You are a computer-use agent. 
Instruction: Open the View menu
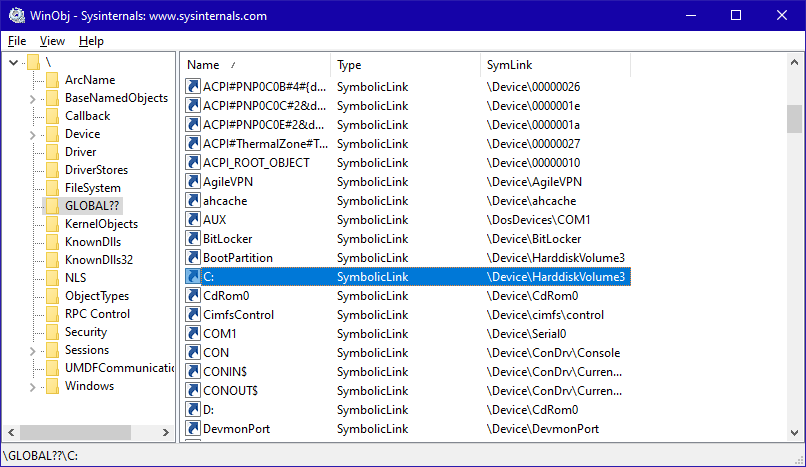click(52, 41)
